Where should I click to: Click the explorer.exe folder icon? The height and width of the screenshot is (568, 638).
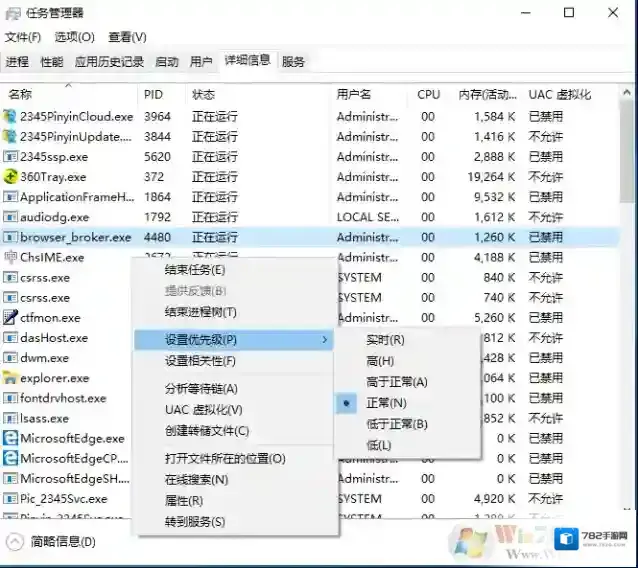[10, 378]
